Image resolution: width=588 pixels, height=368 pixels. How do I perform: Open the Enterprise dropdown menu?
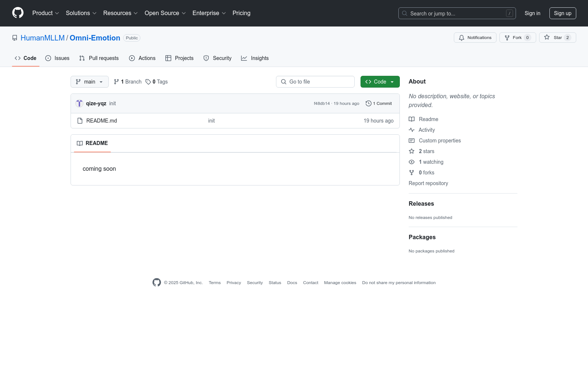click(x=209, y=13)
